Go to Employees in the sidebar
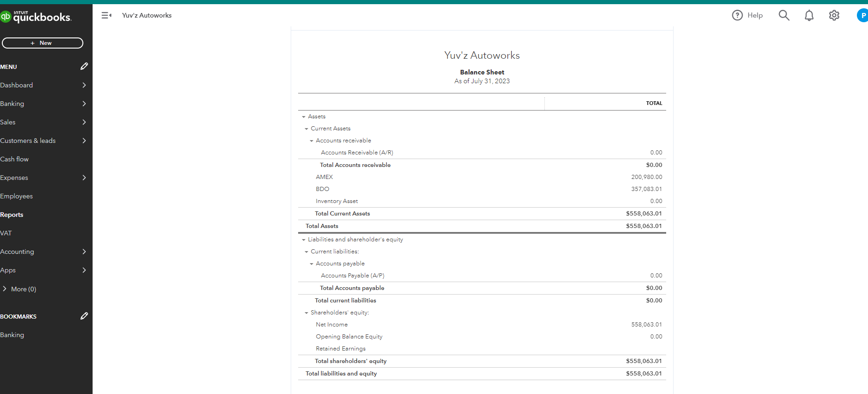868x394 pixels. coord(17,196)
